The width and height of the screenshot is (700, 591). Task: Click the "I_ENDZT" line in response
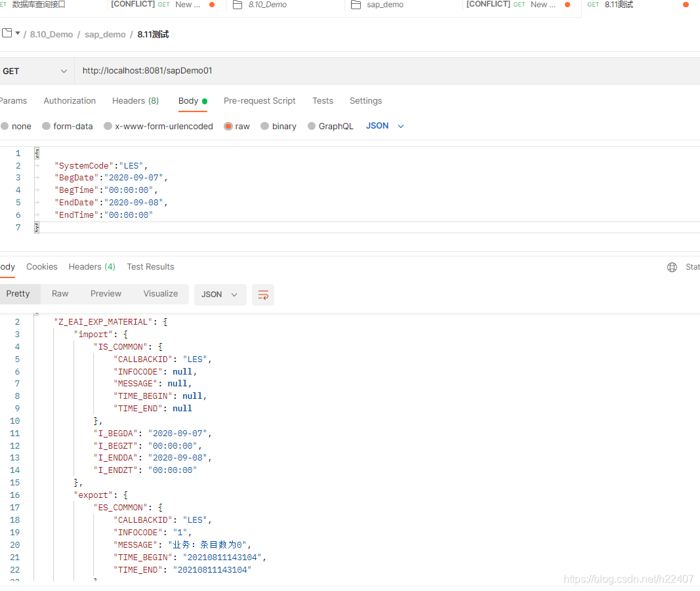(145, 470)
